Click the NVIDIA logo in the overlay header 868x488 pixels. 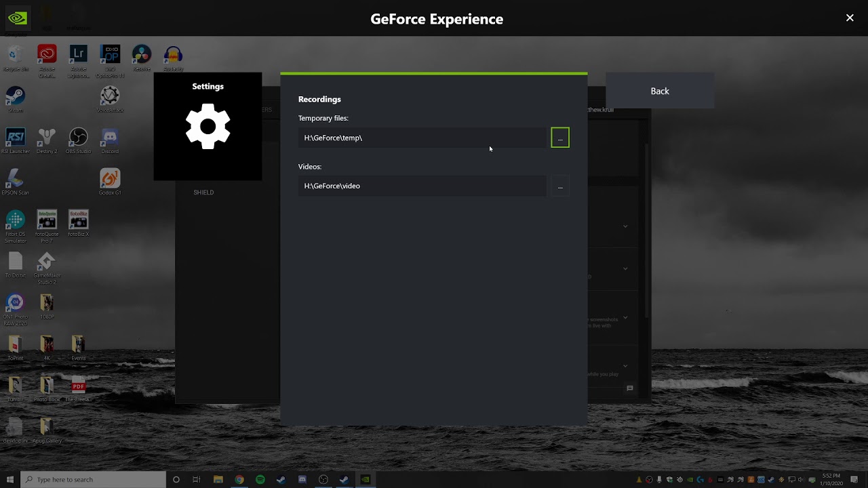(x=18, y=18)
